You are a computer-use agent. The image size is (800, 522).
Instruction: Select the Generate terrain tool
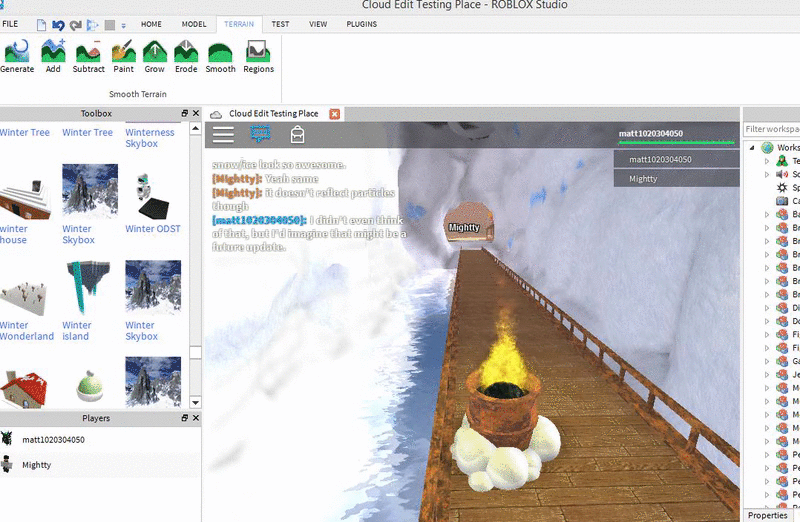17,57
